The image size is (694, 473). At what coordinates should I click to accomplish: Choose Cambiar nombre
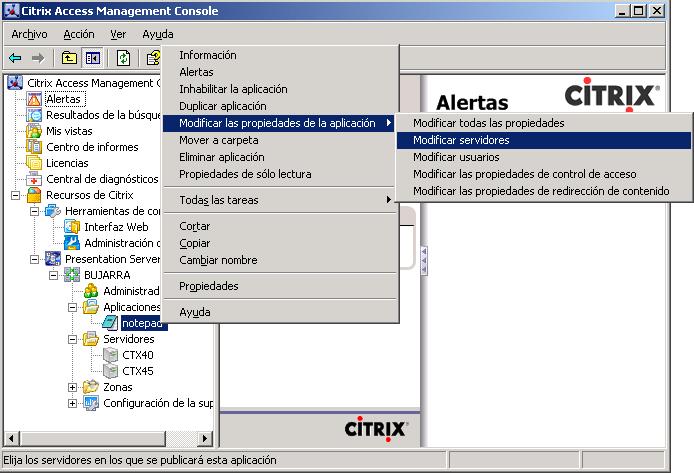281,260
